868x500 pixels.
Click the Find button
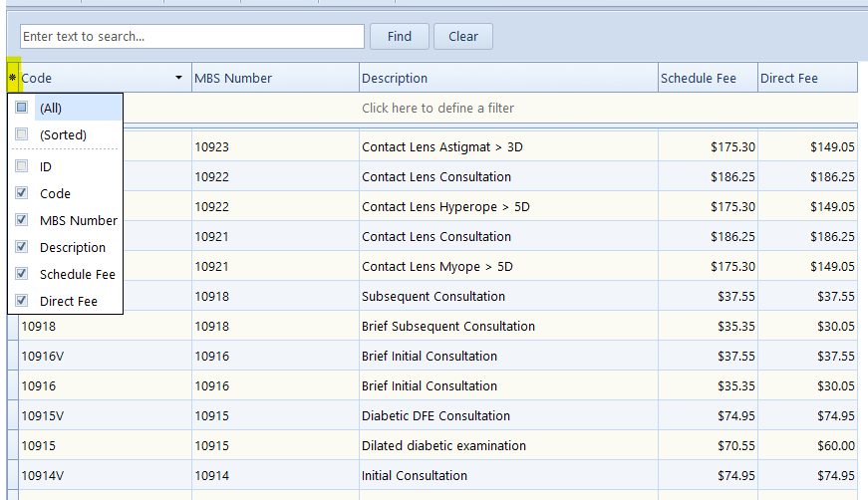(x=400, y=37)
